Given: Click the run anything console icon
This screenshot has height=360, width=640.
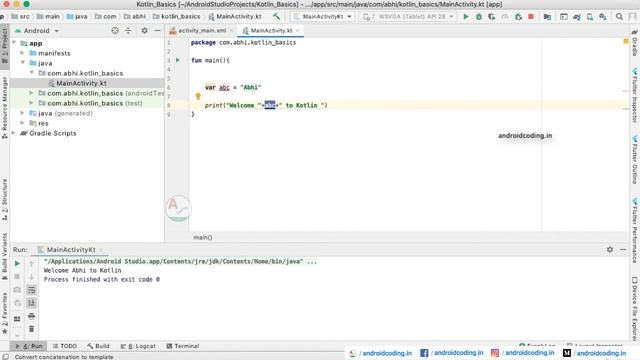Looking at the screenshot, I should pyautogui.click(x=564, y=17).
